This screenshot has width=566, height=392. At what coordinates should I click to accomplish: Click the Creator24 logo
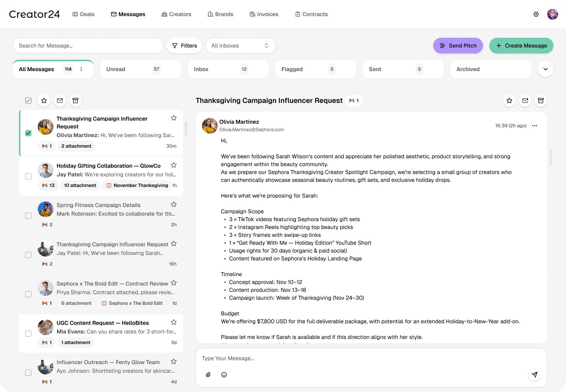pyautogui.click(x=34, y=14)
